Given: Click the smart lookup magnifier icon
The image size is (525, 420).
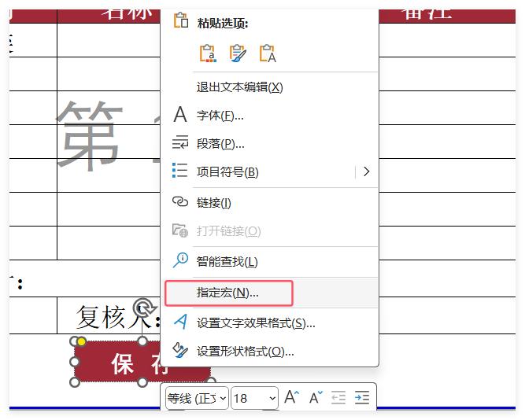Looking at the screenshot, I should [x=180, y=260].
